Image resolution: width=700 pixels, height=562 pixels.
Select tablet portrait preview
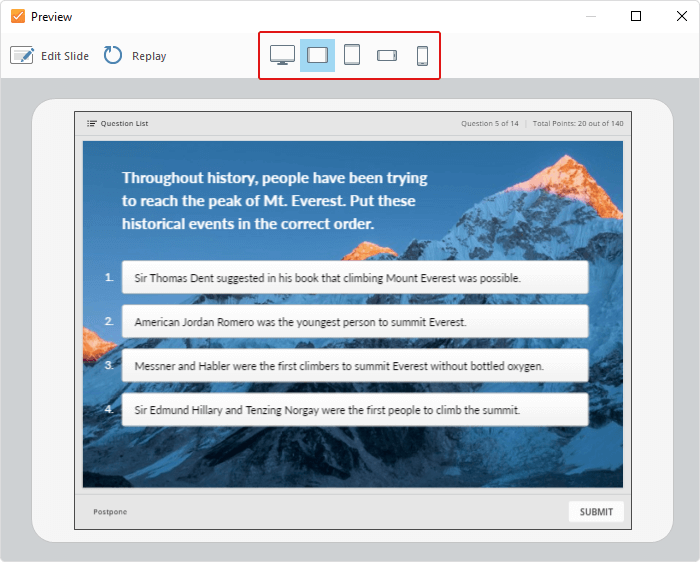pyautogui.click(x=352, y=55)
